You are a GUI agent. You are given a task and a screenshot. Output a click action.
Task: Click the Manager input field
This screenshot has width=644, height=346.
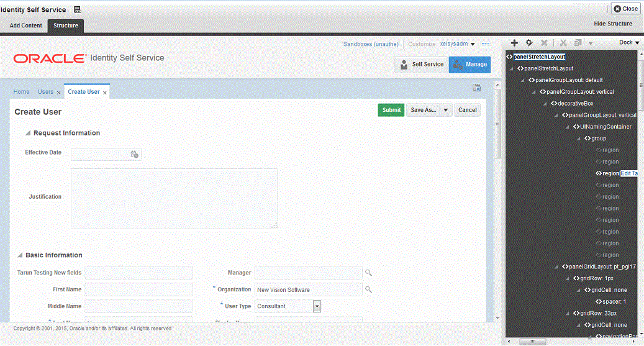point(308,273)
